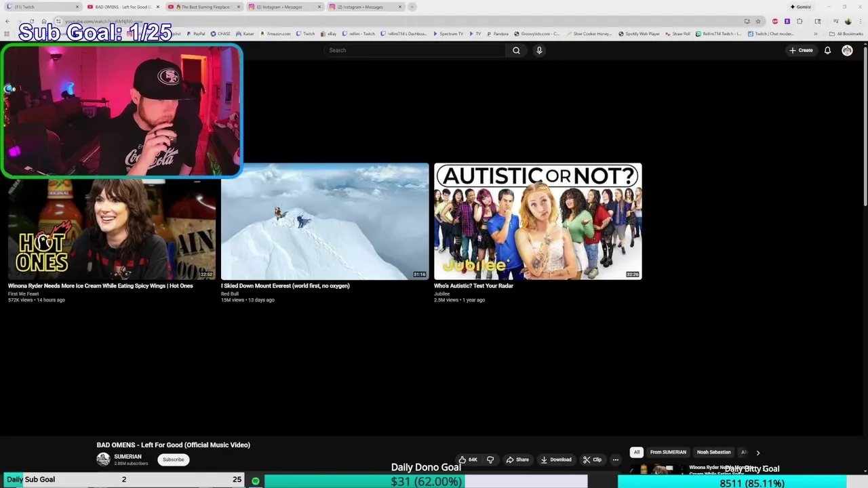Open the CHASE bookmark
The image size is (868, 488).
pyautogui.click(x=220, y=34)
